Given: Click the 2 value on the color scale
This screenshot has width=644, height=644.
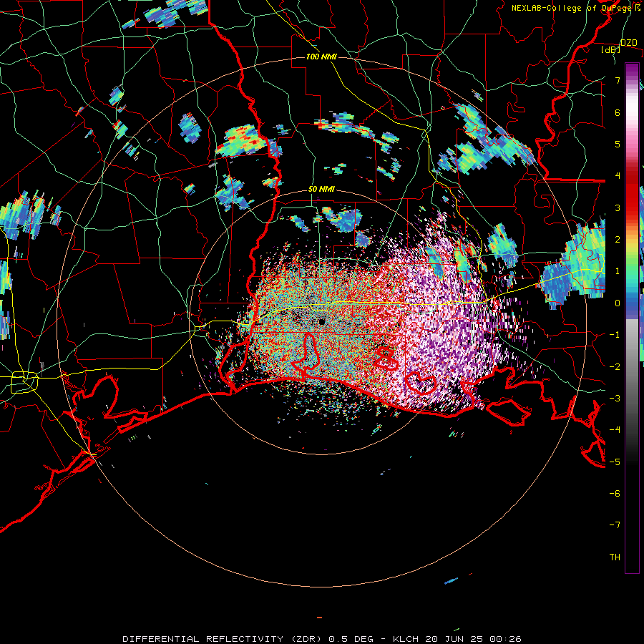Looking at the screenshot, I should coord(618,240).
